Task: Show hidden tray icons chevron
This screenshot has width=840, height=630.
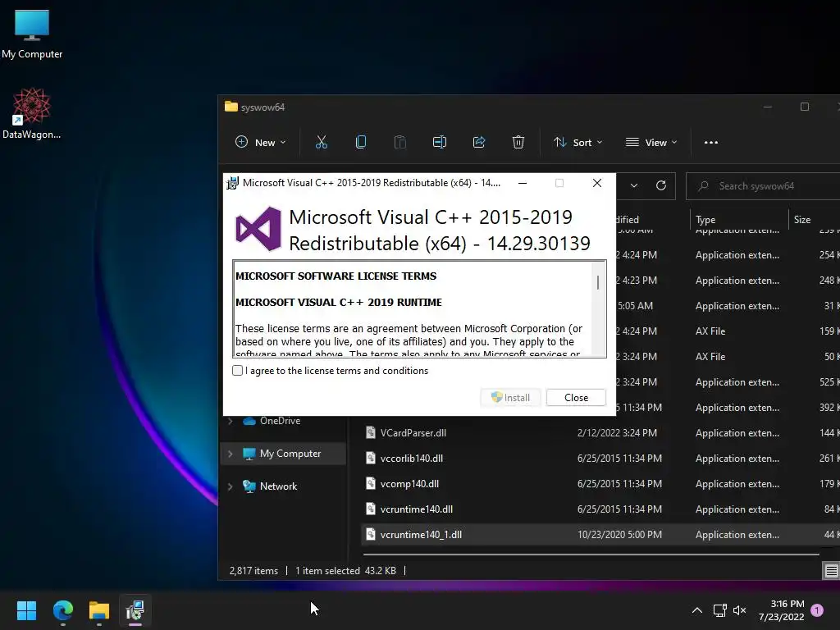Action: click(x=697, y=610)
